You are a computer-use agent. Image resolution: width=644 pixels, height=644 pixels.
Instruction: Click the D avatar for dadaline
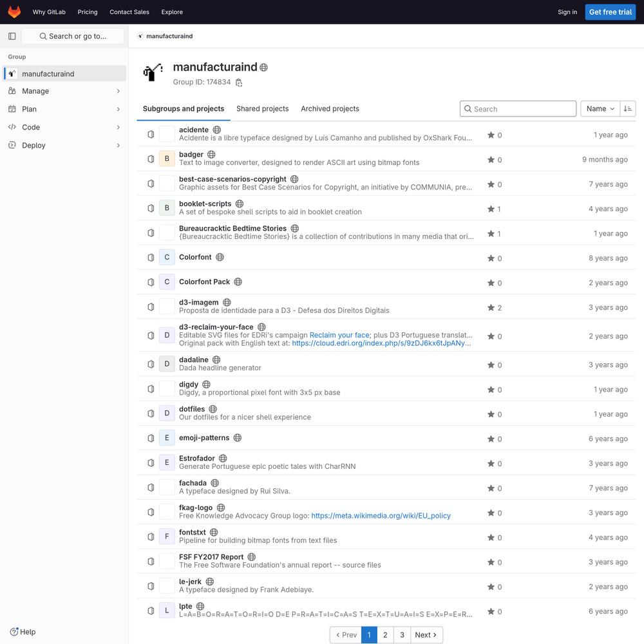pyautogui.click(x=167, y=364)
